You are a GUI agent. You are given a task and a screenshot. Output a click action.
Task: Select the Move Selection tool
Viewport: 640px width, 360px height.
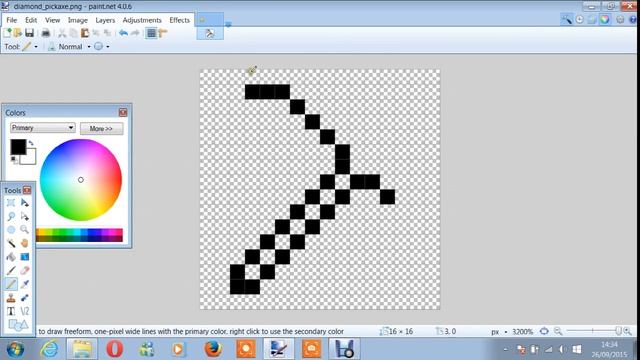25,216
